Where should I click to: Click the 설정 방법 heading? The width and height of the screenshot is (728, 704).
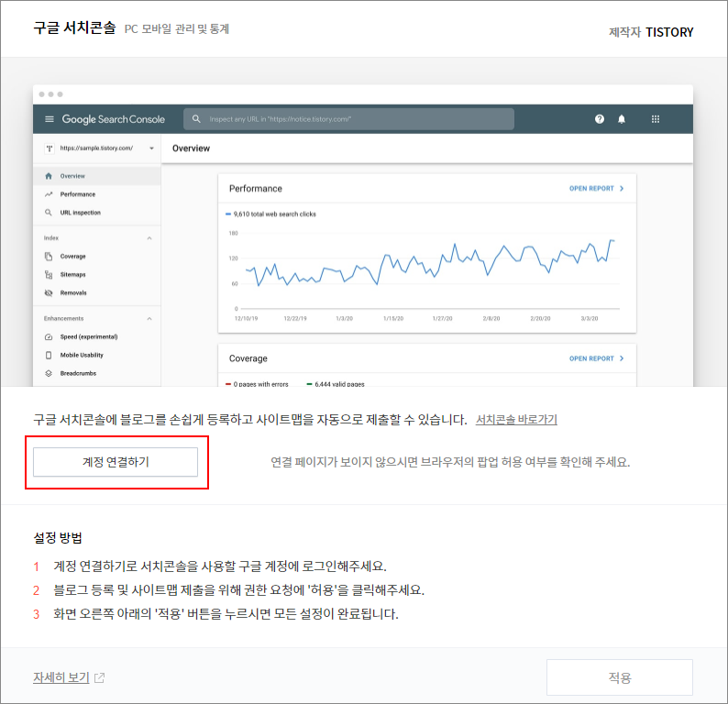coord(58,538)
